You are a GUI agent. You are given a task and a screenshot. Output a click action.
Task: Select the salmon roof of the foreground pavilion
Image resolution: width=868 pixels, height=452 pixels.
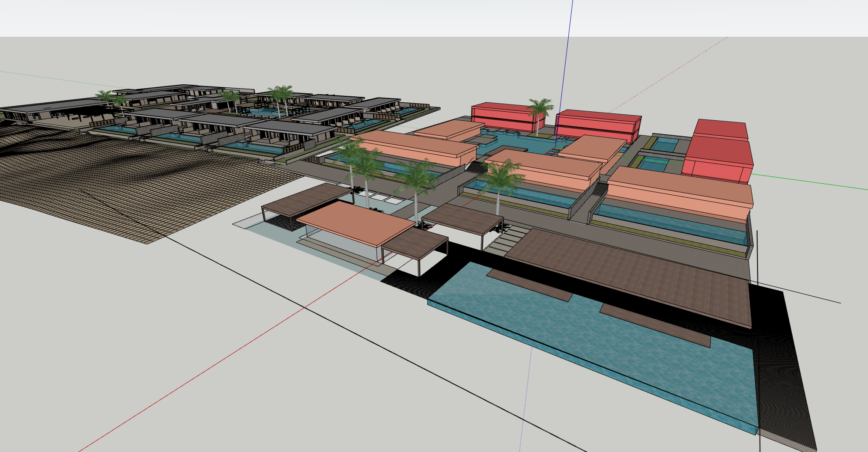click(x=355, y=223)
